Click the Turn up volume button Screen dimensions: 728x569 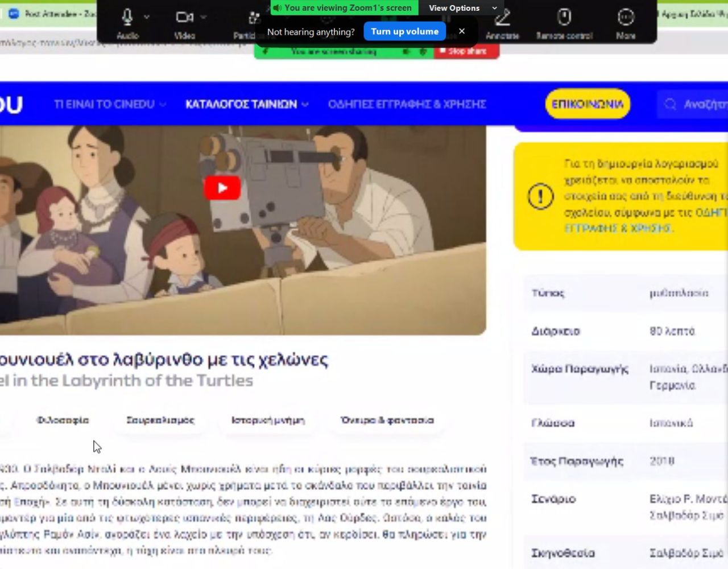pyautogui.click(x=405, y=31)
